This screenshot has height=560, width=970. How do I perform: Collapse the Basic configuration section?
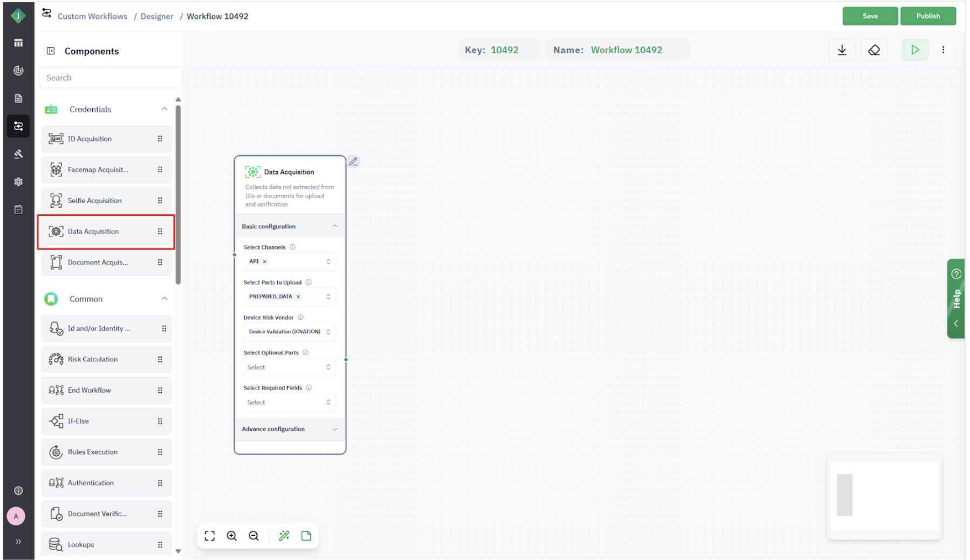coord(334,226)
